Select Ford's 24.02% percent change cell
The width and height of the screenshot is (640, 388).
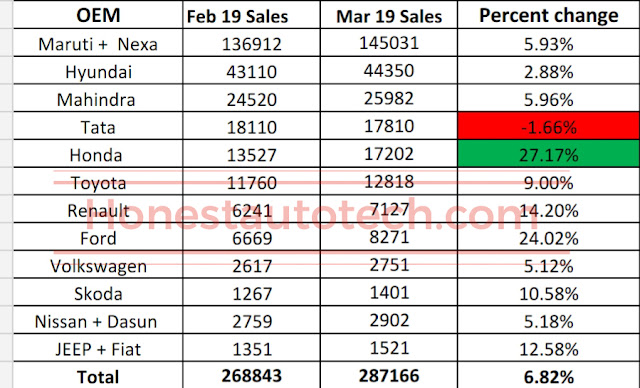click(x=549, y=237)
